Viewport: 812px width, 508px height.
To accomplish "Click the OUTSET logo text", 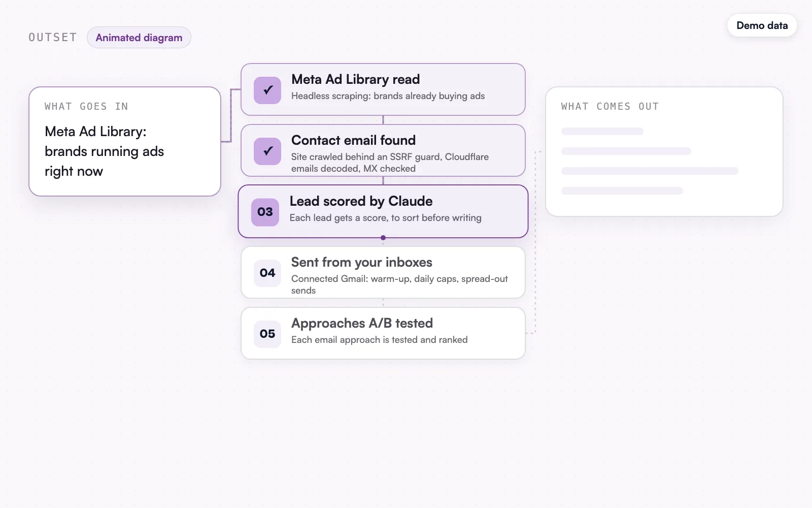I will coord(53,38).
